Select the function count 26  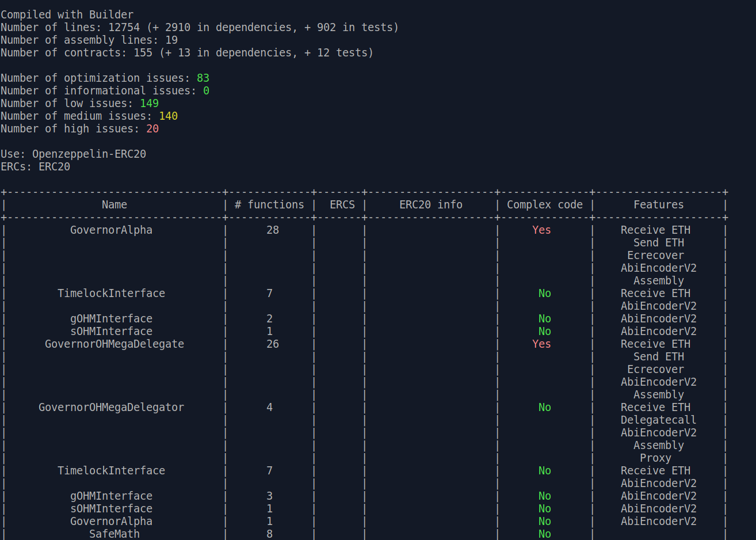[x=273, y=344]
